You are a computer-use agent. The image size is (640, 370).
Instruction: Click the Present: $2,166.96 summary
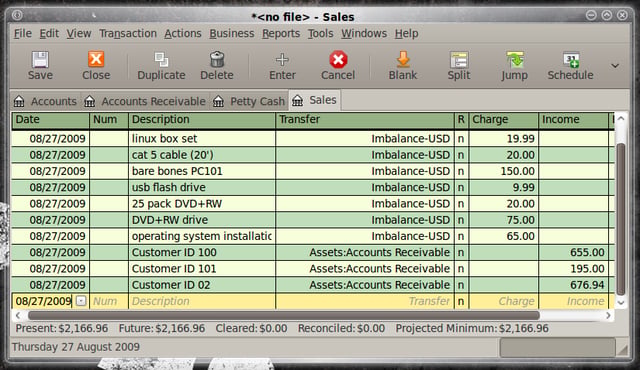point(62,328)
